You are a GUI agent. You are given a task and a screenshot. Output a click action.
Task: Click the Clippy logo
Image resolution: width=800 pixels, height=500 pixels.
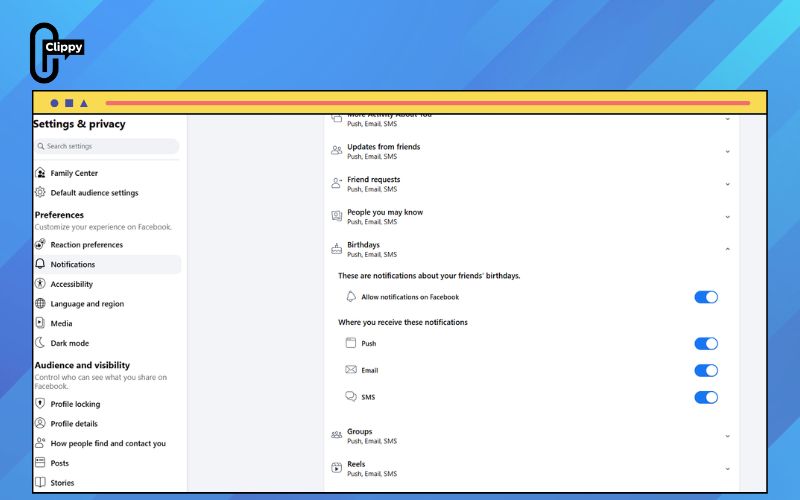pos(56,53)
